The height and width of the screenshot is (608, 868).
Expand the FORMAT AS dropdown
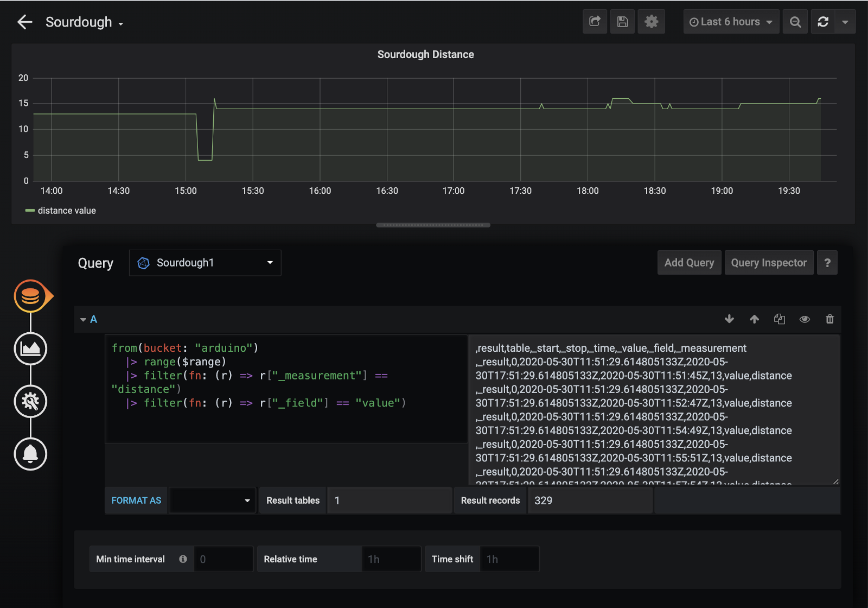click(x=212, y=501)
